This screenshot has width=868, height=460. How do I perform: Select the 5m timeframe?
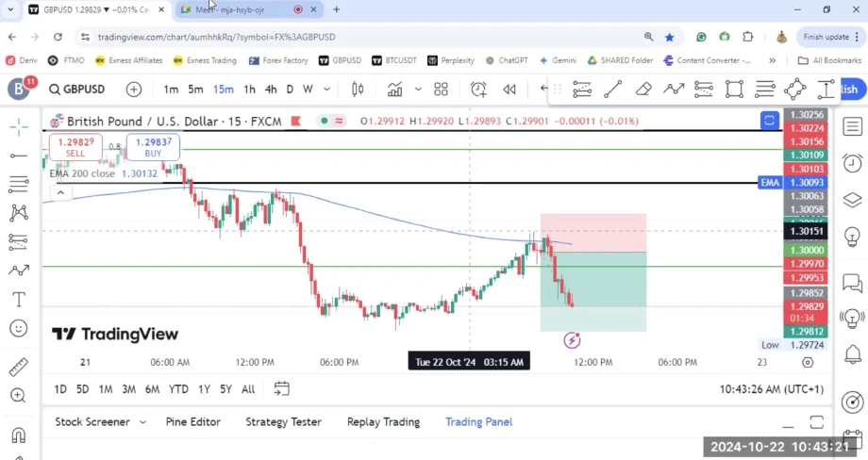[x=195, y=89]
